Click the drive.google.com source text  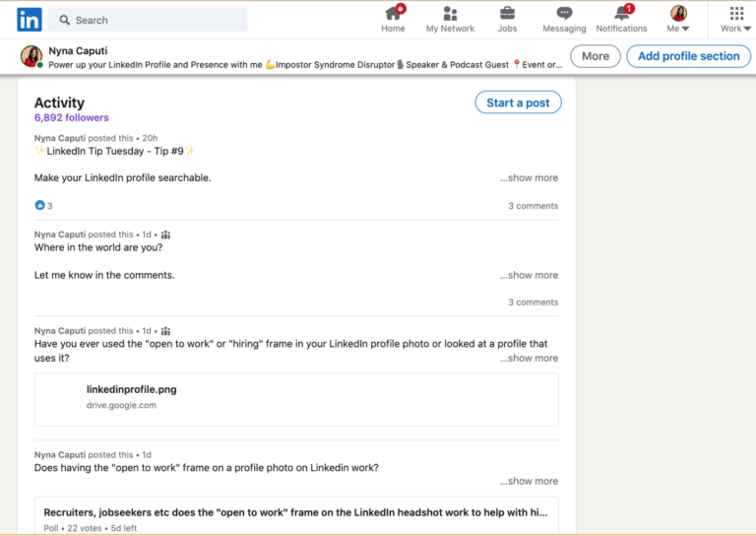point(121,405)
